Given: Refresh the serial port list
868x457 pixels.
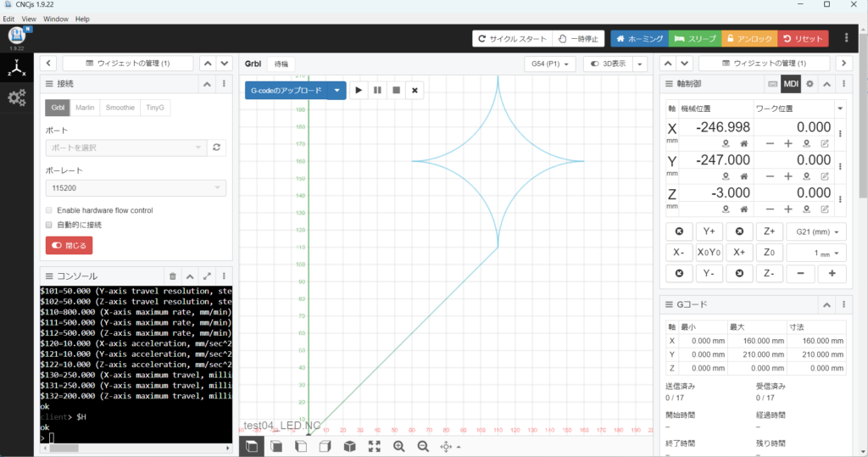Looking at the screenshot, I should point(218,148).
